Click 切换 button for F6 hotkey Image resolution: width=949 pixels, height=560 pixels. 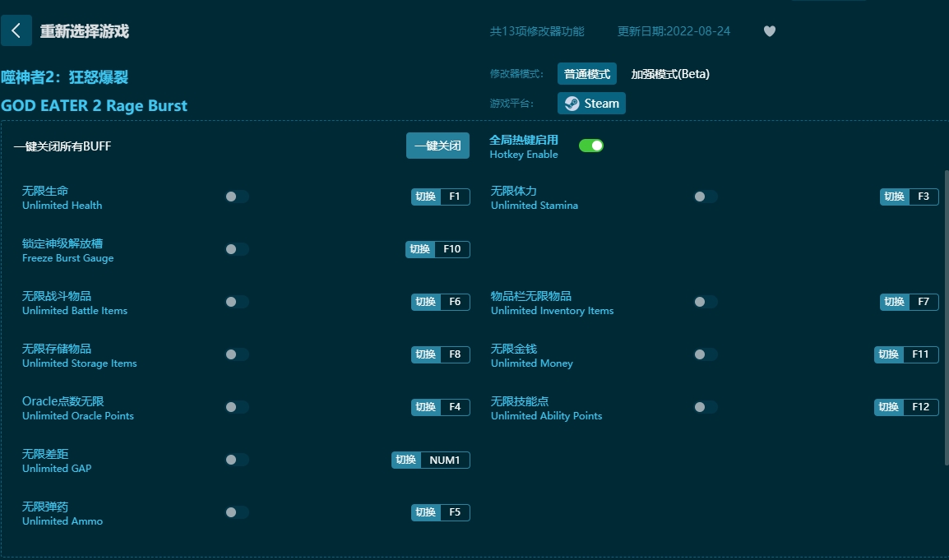click(x=426, y=302)
